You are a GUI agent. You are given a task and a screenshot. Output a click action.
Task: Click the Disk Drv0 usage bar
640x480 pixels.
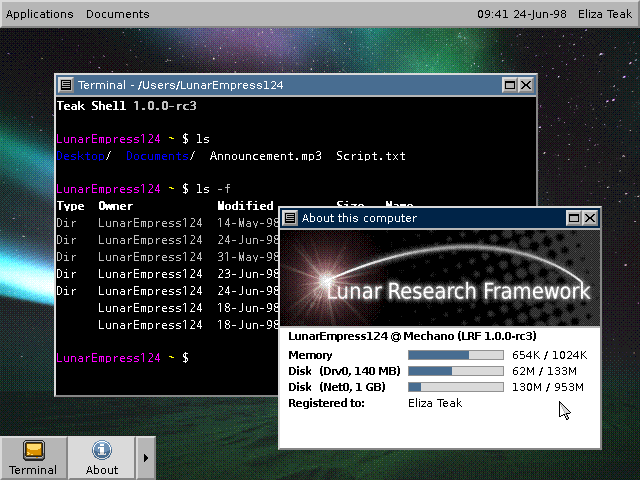(456, 371)
